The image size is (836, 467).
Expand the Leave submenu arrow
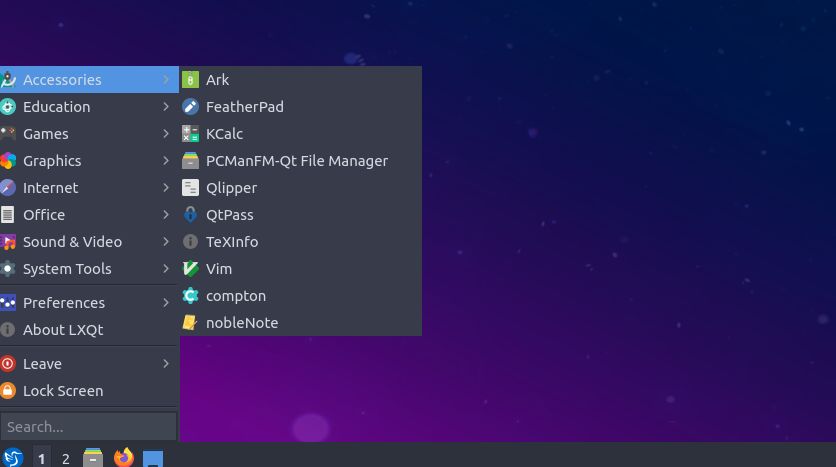point(166,364)
